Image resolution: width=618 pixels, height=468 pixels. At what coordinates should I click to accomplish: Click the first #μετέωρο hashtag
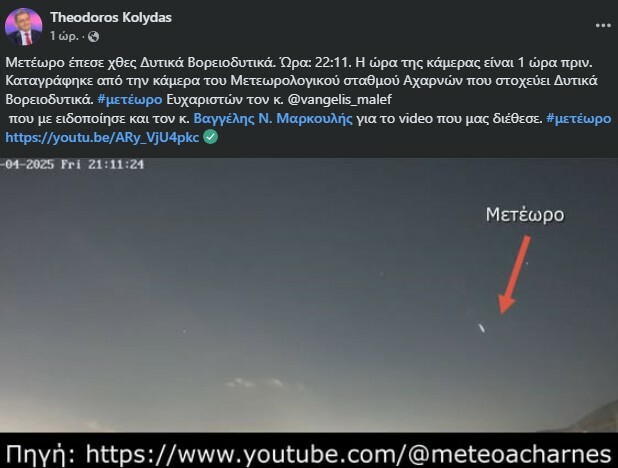pos(130,99)
